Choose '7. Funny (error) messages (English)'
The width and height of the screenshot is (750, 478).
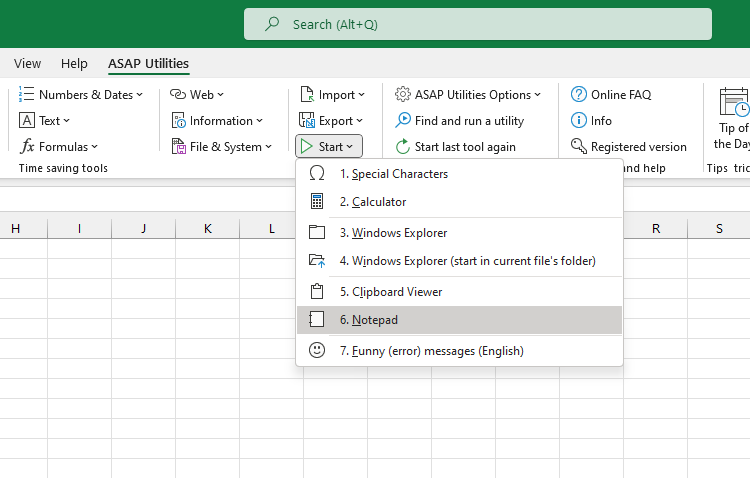click(459, 351)
